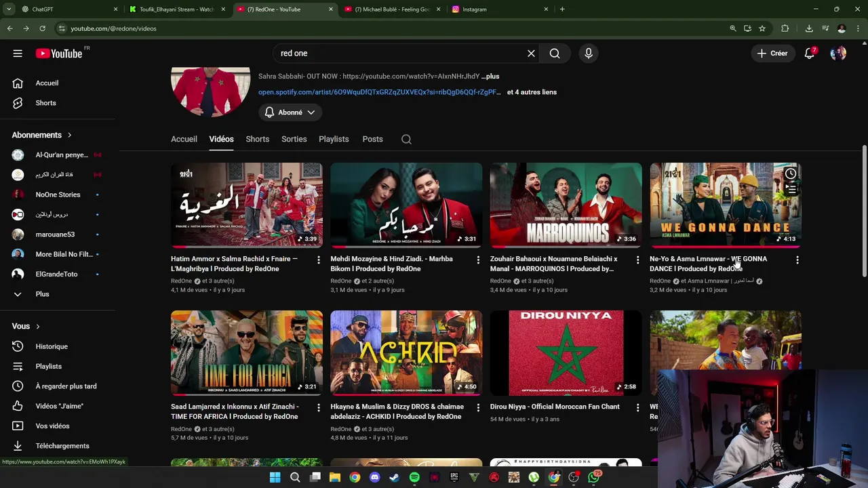Play the MARROQUINOS video thumbnail
This screenshot has width=868, height=488.
pos(566,205)
